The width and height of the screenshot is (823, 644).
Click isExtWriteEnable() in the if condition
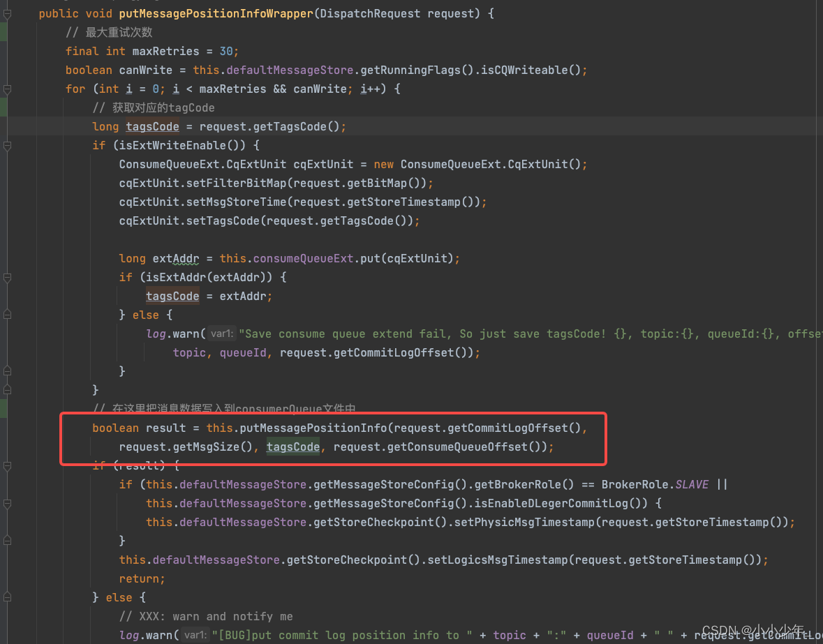pos(183,145)
